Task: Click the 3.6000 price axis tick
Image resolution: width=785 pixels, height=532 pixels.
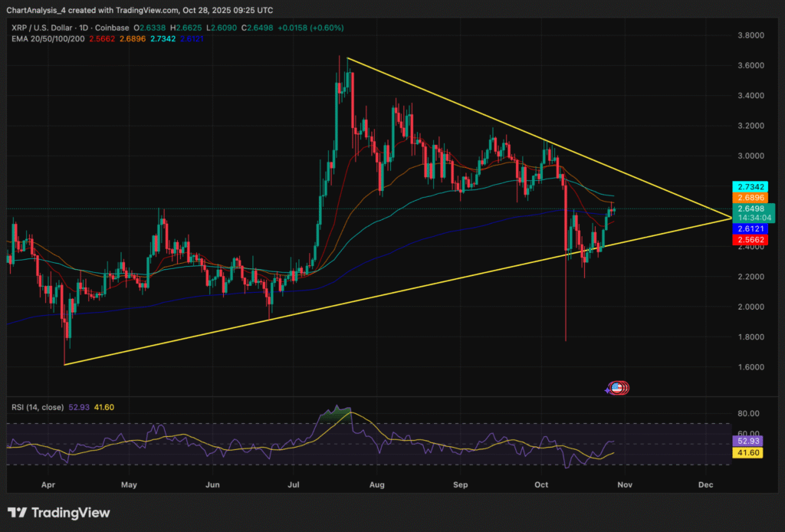Action: point(751,66)
